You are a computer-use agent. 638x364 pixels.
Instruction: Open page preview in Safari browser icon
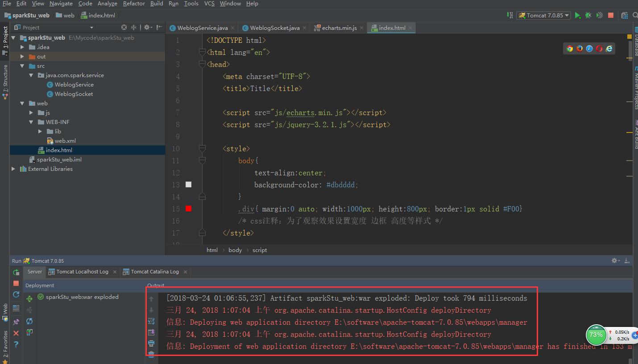click(589, 49)
